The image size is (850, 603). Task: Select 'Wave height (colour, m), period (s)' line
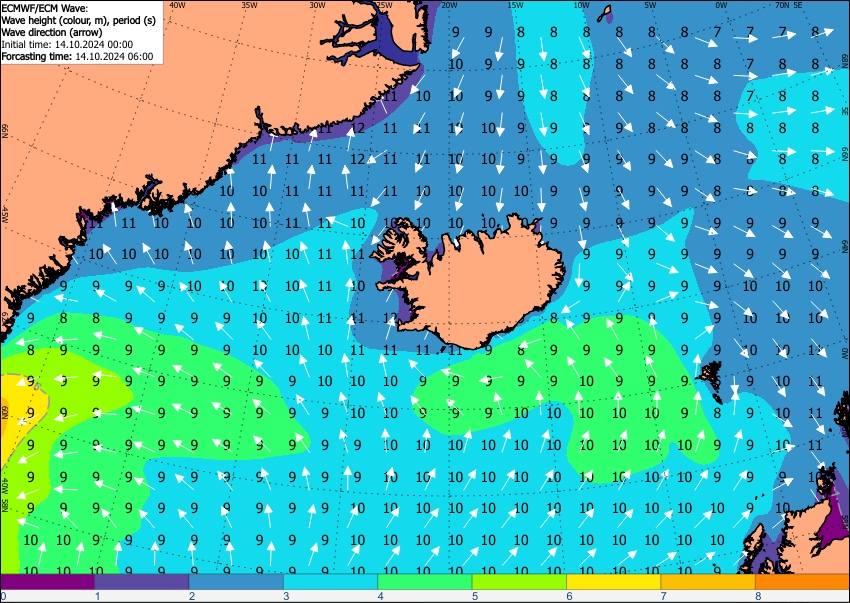79,20
